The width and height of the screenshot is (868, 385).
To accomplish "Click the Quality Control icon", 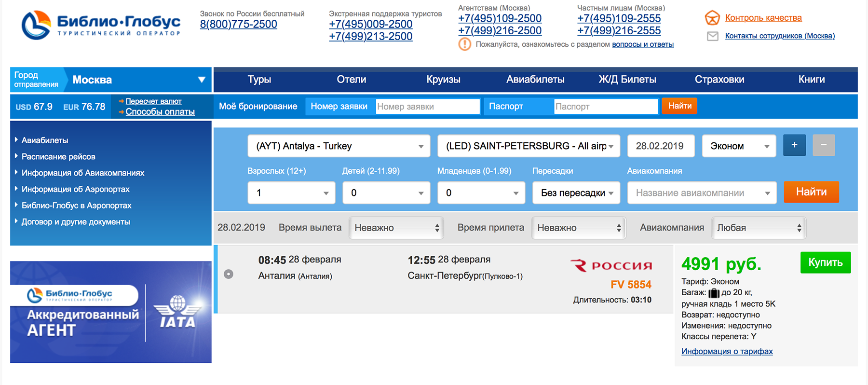I will [712, 18].
